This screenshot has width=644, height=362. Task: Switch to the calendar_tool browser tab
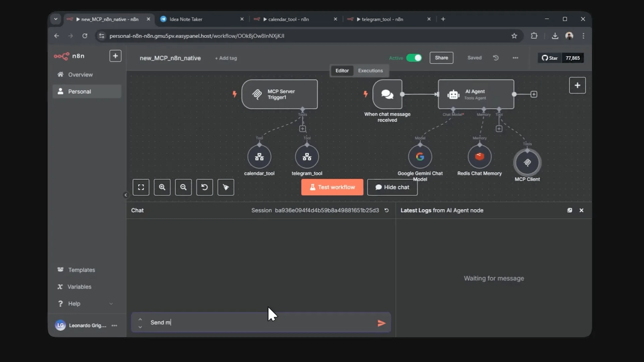[295, 19]
